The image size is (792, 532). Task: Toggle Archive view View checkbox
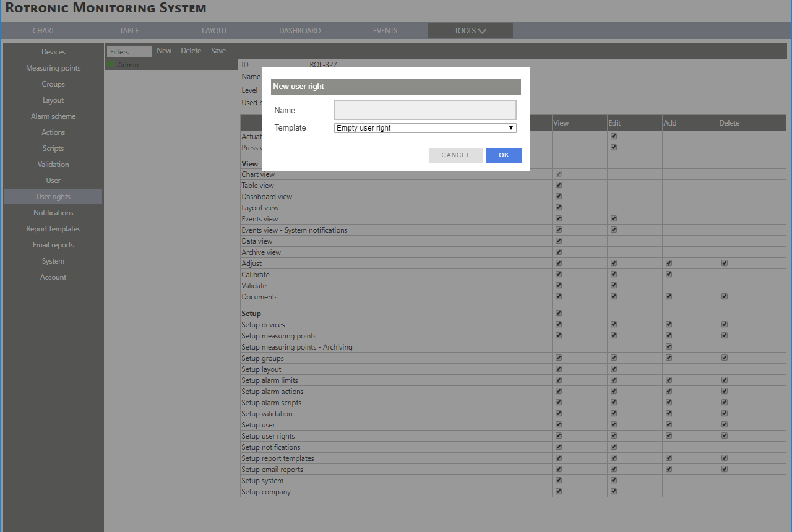pyautogui.click(x=559, y=252)
